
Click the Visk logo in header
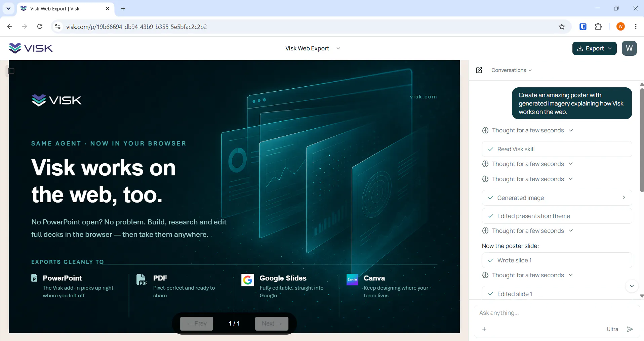pos(31,48)
